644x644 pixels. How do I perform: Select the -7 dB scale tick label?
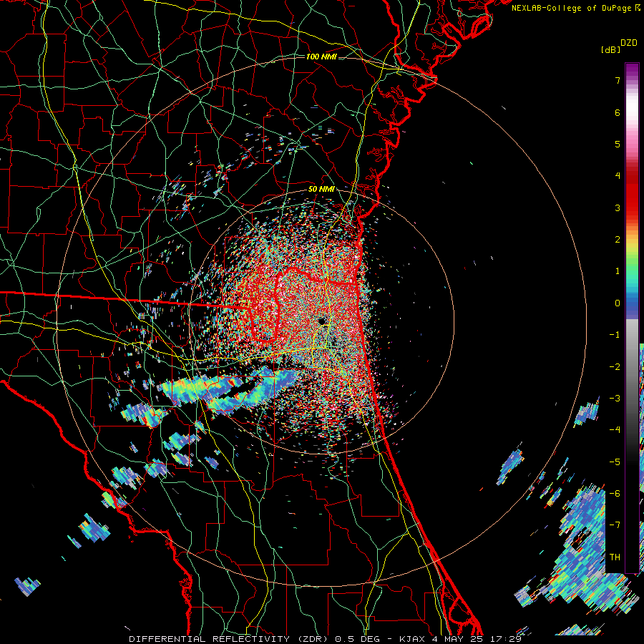point(615,525)
